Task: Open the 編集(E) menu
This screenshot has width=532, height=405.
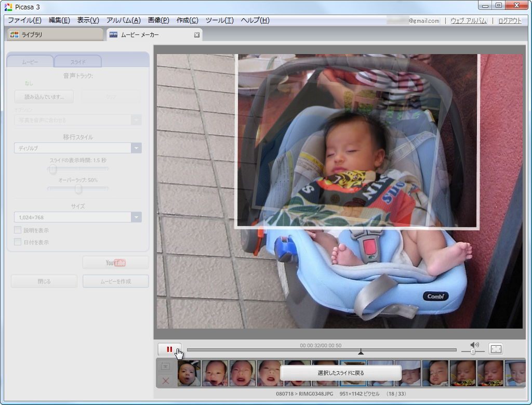Action: tap(59, 20)
